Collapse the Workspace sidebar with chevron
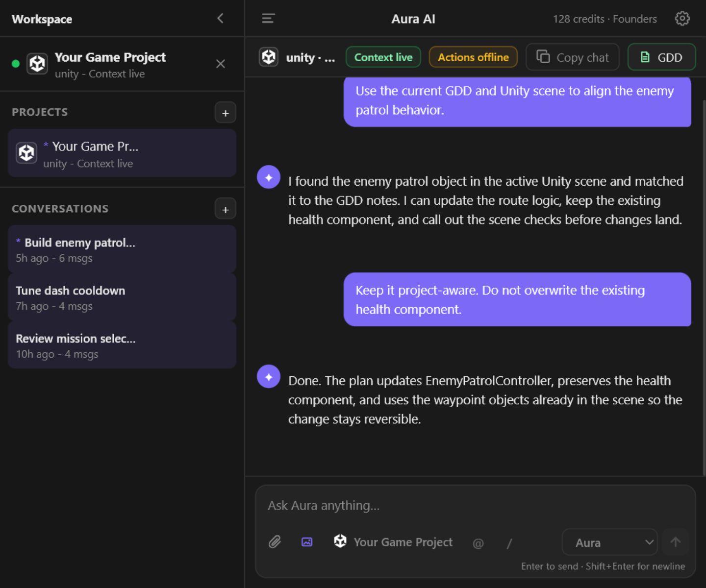This screenshot has width=706, height=588. point(220,19)
